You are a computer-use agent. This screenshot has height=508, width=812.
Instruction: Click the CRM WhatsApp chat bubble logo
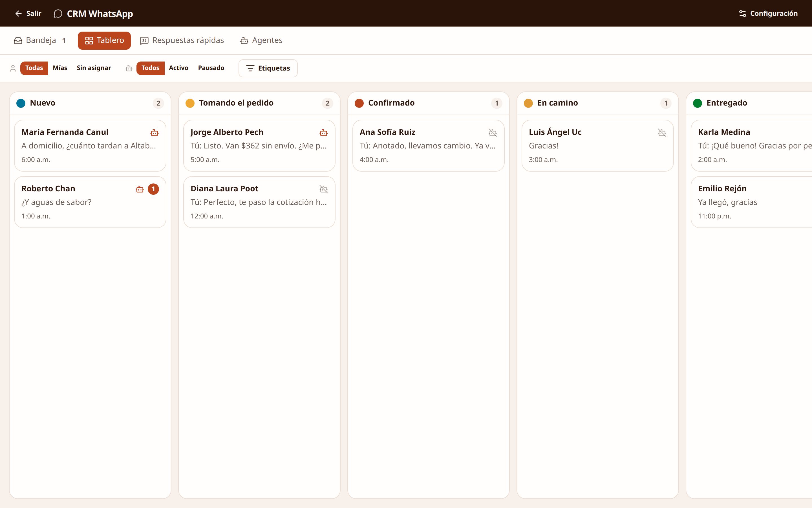pyautogui.click(x=58, y=14)
